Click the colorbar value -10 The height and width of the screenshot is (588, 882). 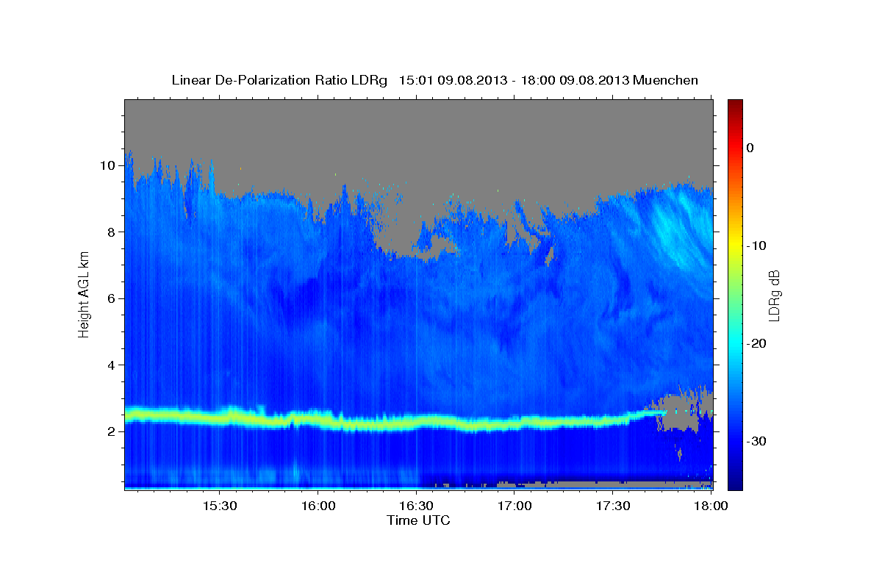[x=756, y=245]
